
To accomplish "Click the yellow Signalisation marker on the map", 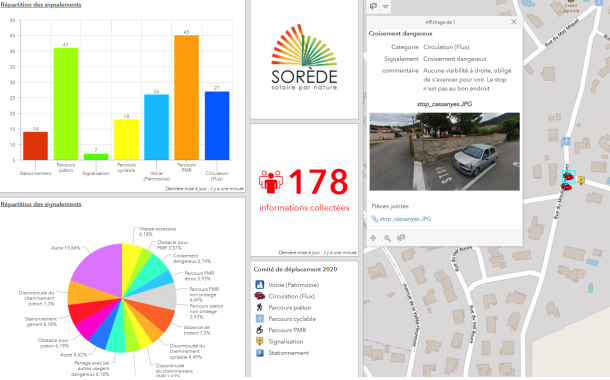I will click(581, 180).
